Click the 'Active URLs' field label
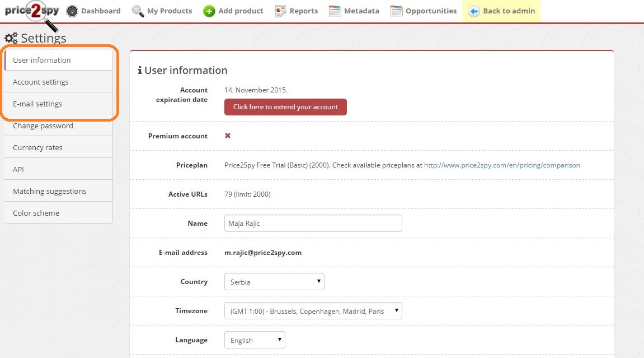The width and height of the screenshot is (644, 358). [187, 194]
